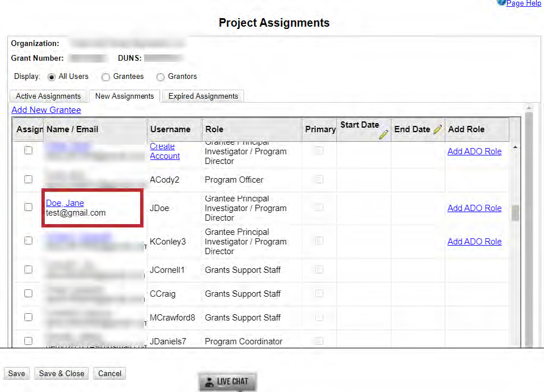This screenshot has width=544, height=392.
Task: Select the Grantors radio button
Action: tap(161, 77)
